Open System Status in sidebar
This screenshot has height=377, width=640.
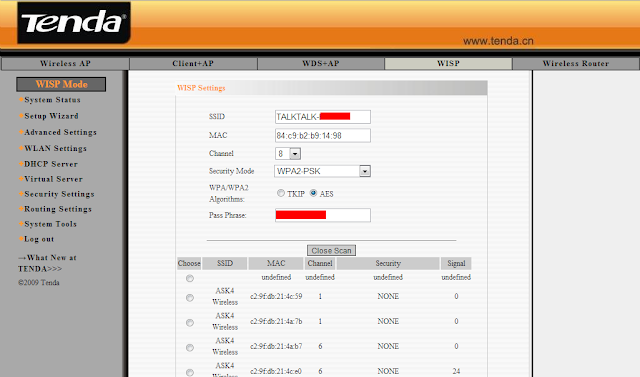pyautogui.click(x=52, y=100)
